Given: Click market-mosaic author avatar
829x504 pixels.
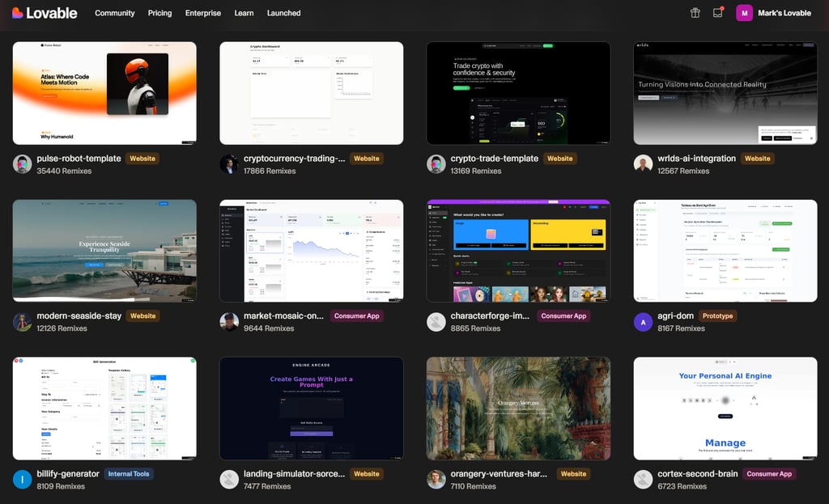Looking at the screenshot, I should (x=229, y=322).
